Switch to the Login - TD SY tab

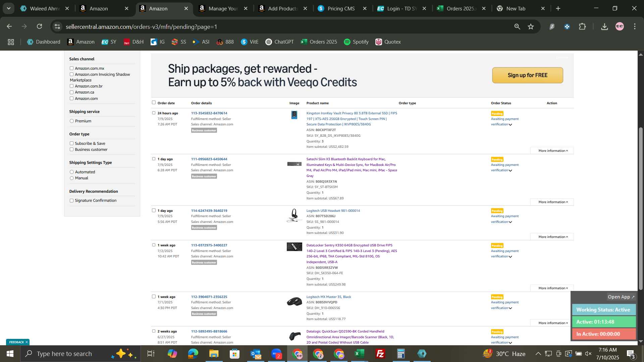point(401,8)
